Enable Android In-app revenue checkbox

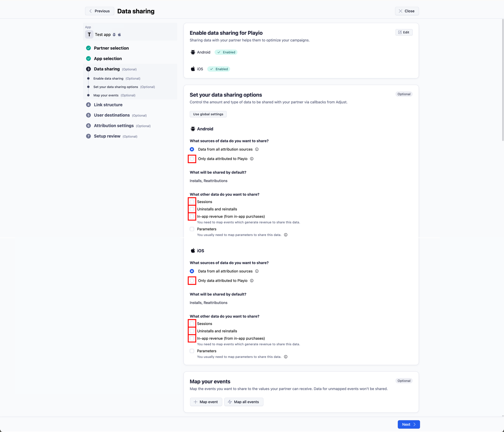tap(192, 217)
